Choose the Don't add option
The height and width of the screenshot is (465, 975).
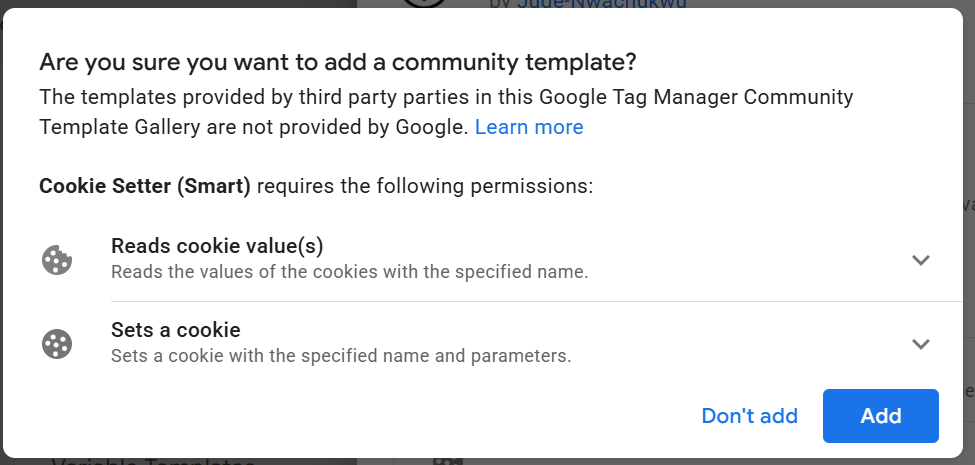[x=749, y=416]
